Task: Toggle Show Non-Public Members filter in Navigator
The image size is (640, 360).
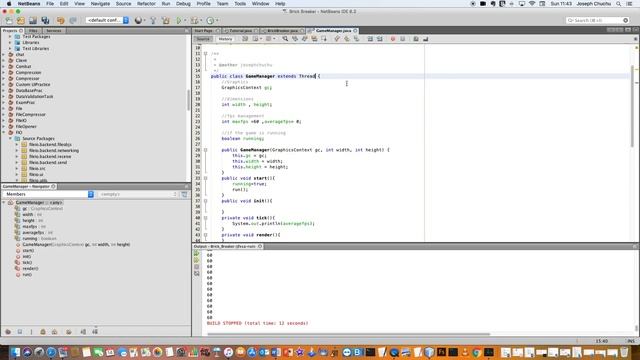Action: coord(42,332)
